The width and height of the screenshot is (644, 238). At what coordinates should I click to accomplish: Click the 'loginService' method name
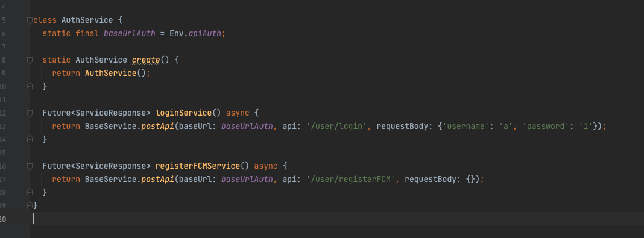[183, 113]
